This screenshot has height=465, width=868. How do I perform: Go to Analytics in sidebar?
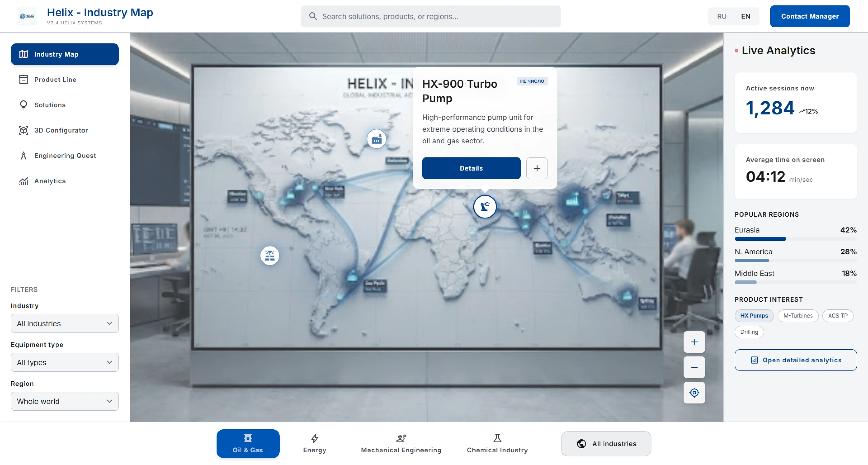click(65, 181)
